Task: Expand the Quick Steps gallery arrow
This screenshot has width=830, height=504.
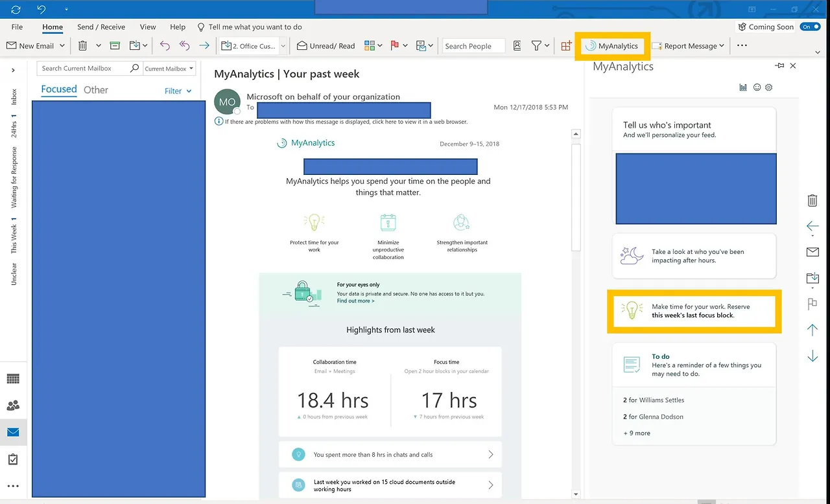Action: 283,46
